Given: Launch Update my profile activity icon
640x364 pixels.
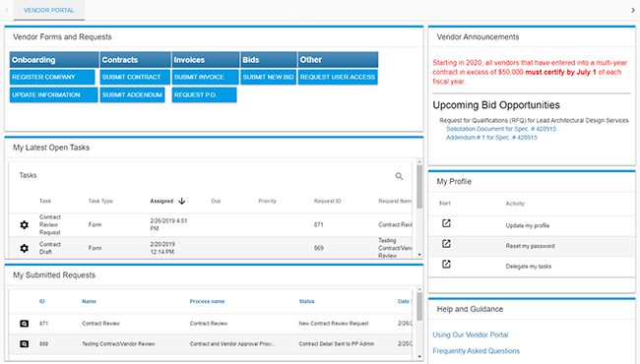Looking at the screenshot, I should pos(446,223).
